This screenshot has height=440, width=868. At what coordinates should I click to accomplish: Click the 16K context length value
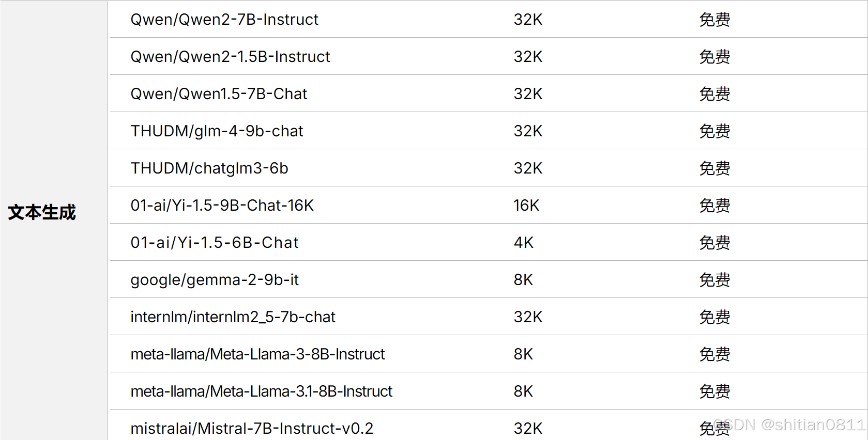click(526, 206)
